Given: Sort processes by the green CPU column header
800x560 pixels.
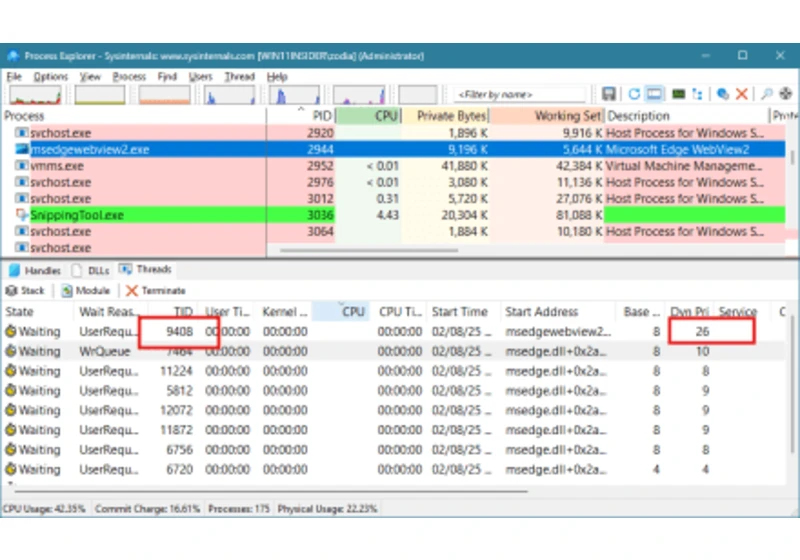Looking at the screenshot, I should (x=368, y=116).
